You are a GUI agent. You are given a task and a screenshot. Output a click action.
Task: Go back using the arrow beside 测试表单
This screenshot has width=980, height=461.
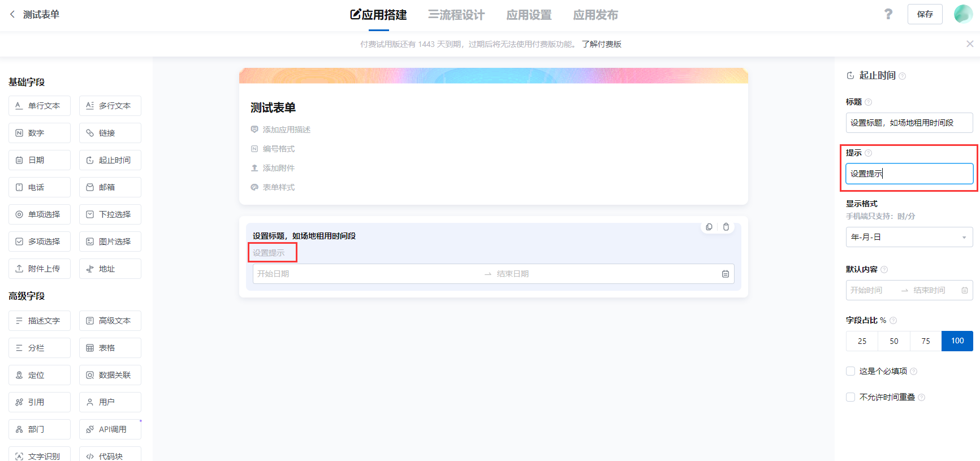point(12,14)
